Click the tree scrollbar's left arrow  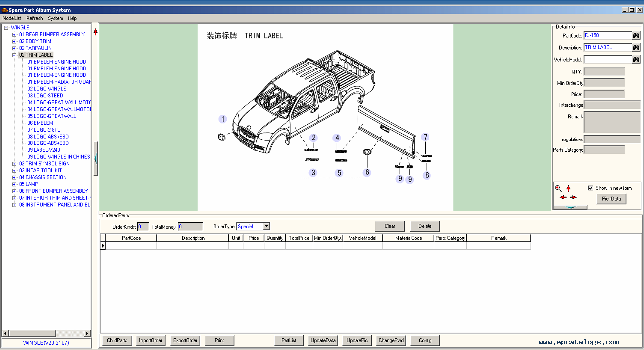point(6,333)
